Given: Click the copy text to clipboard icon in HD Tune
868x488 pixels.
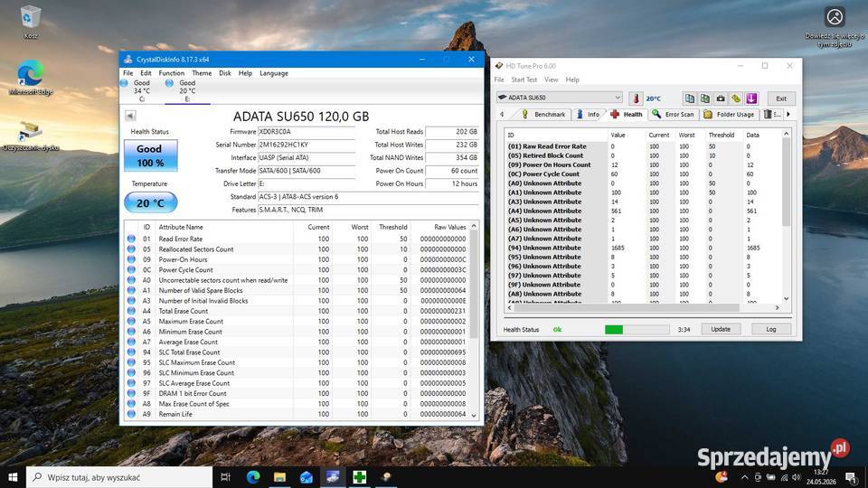Looking at the screenshot, I should point(690,98).
